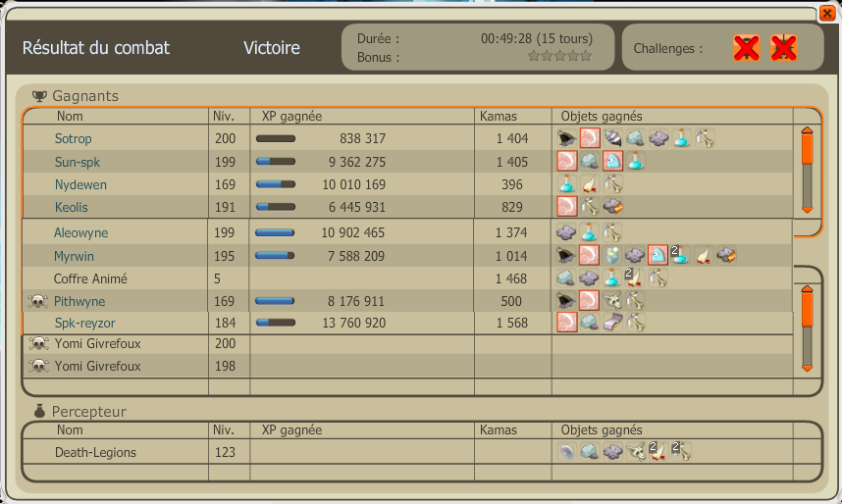Click the Victoire result label

[x=272, y=48]
